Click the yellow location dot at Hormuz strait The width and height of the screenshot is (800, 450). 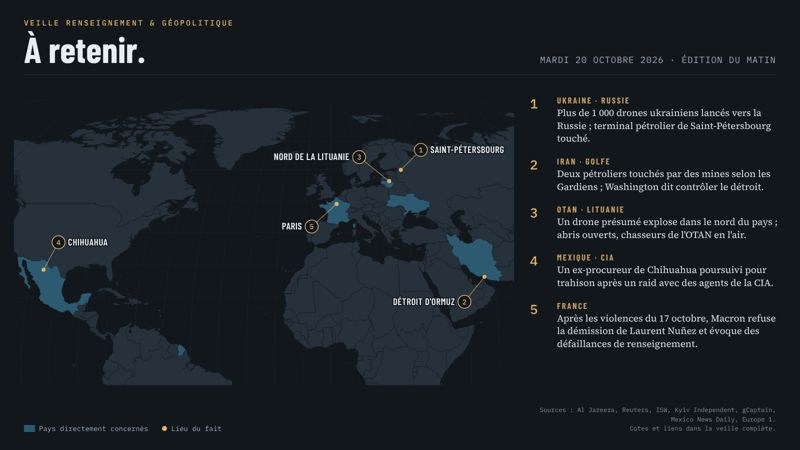[x=485, y=277]
